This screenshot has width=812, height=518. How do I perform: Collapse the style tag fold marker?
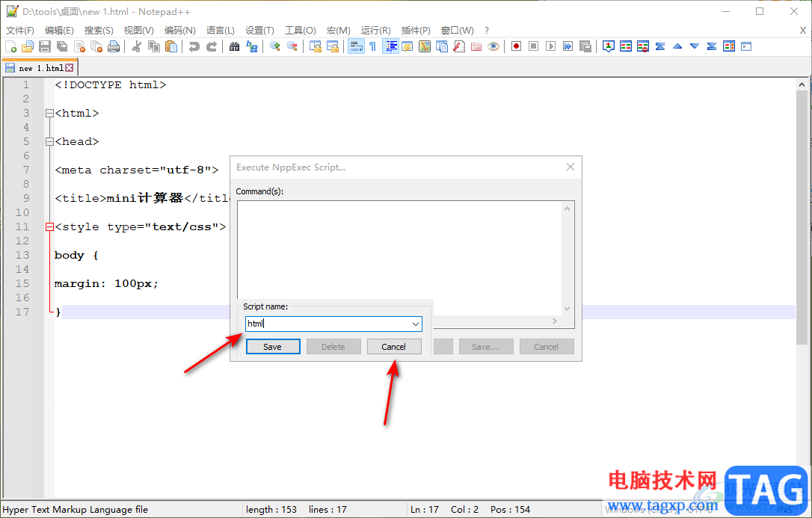49,226
